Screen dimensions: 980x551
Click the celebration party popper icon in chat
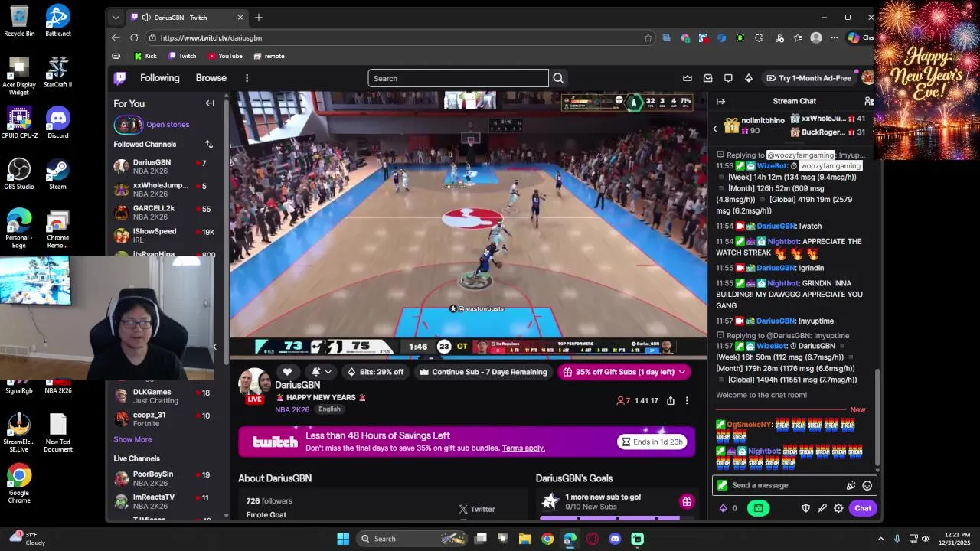(x=851, y=485)
